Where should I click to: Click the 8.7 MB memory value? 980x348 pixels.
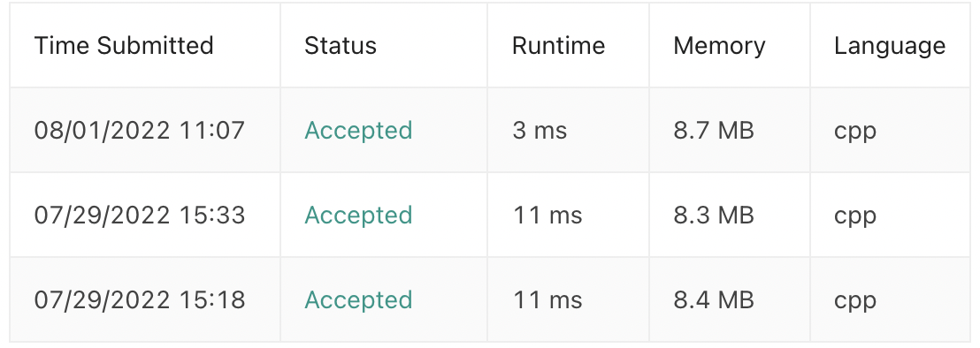[x=714, y=131]
